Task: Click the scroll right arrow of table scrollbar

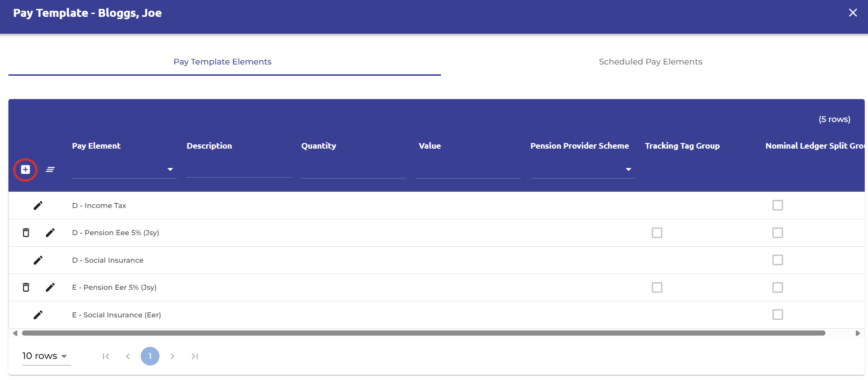Action: click(x=858, y=333)
